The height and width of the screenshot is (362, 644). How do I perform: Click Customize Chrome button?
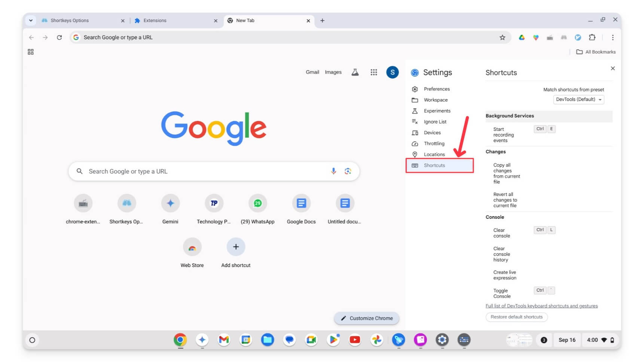(x=367, y=318)
